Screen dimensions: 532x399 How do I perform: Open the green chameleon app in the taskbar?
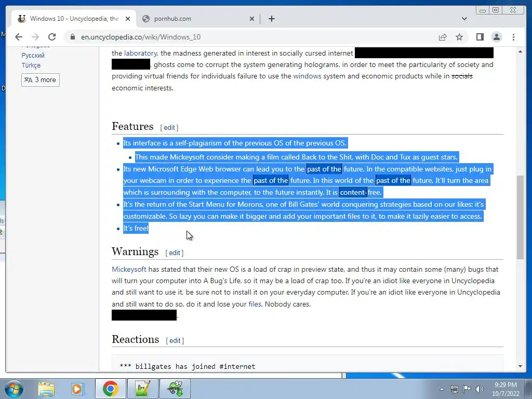click(175, 389)
